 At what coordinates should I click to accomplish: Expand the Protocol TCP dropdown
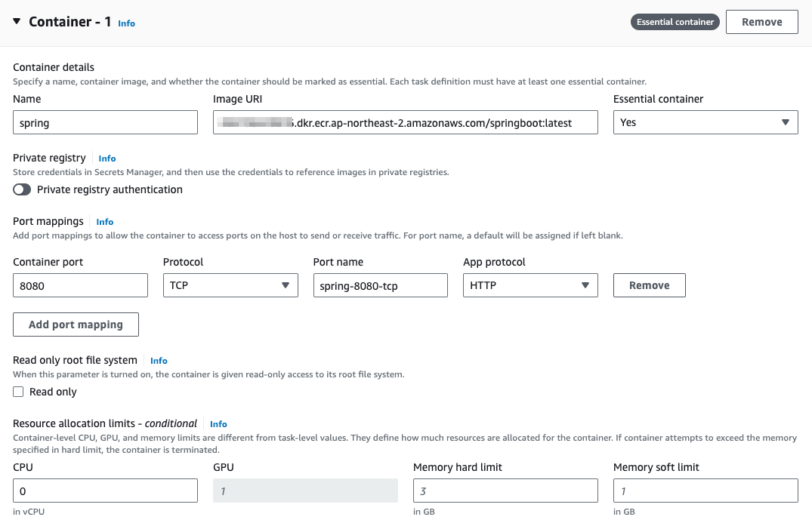coord(230,285)
